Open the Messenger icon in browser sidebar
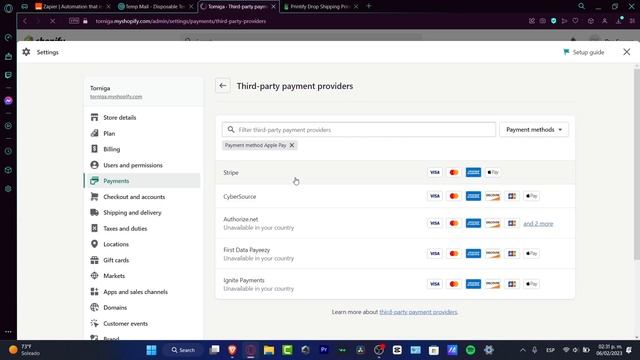Screen dimensions: 640x360 (x=8, y=100)
